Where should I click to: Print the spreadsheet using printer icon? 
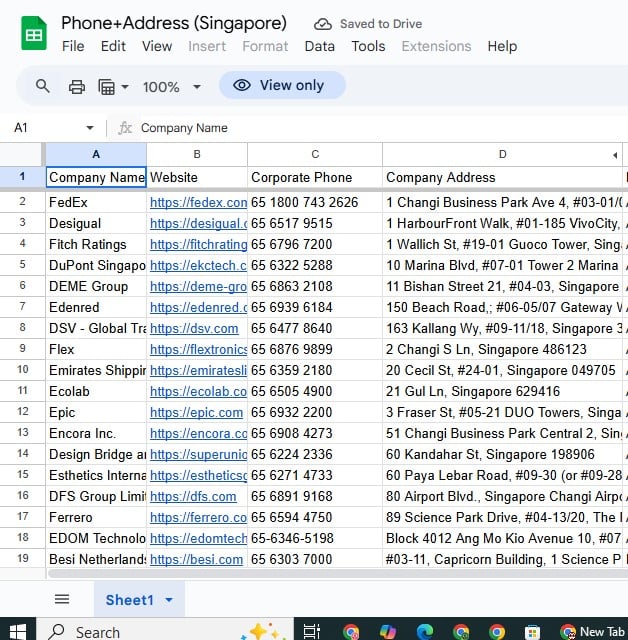coord(77,87)
